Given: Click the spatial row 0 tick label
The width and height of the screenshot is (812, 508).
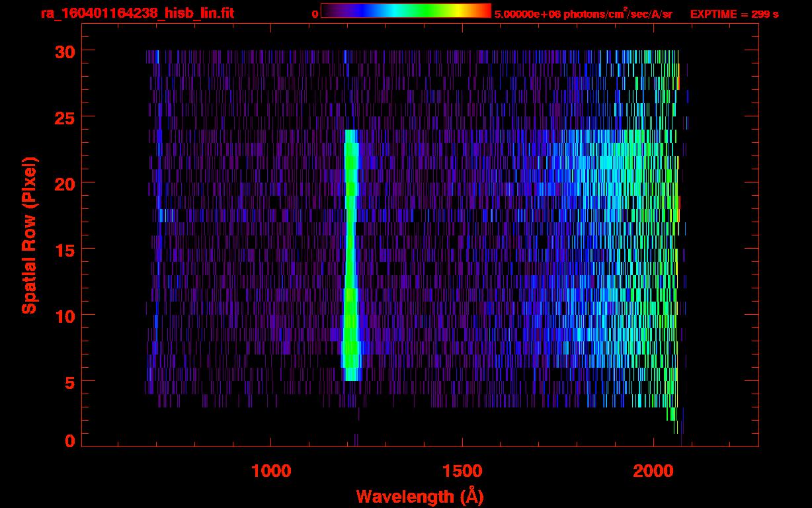Looking at the screenshot, I should (69, 441).
